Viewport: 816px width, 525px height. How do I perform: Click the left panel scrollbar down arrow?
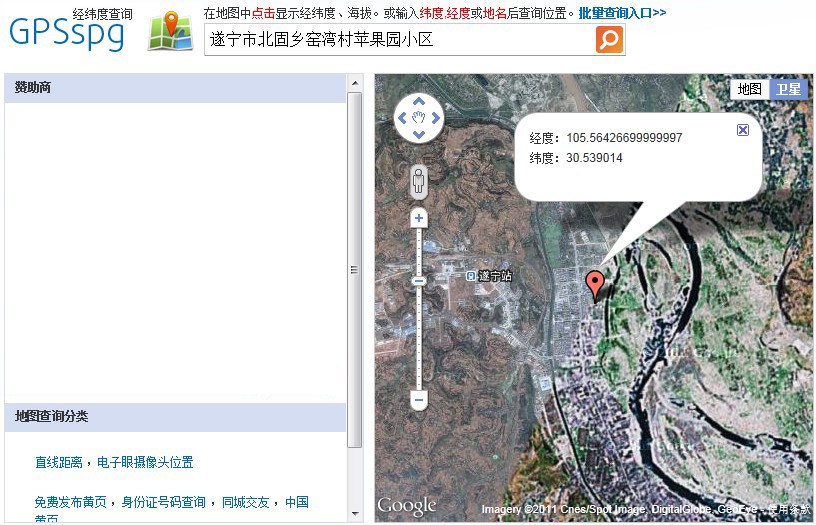355,514
